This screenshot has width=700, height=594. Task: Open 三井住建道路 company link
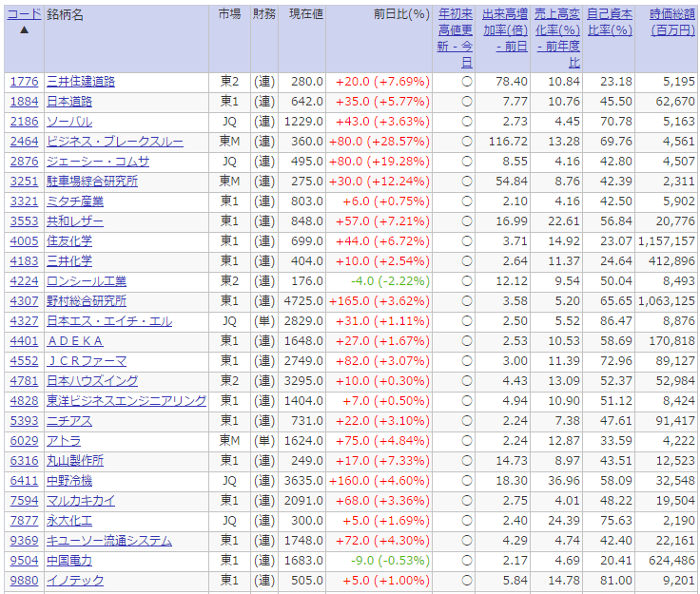pyautogui.click(x=81, y=82)
